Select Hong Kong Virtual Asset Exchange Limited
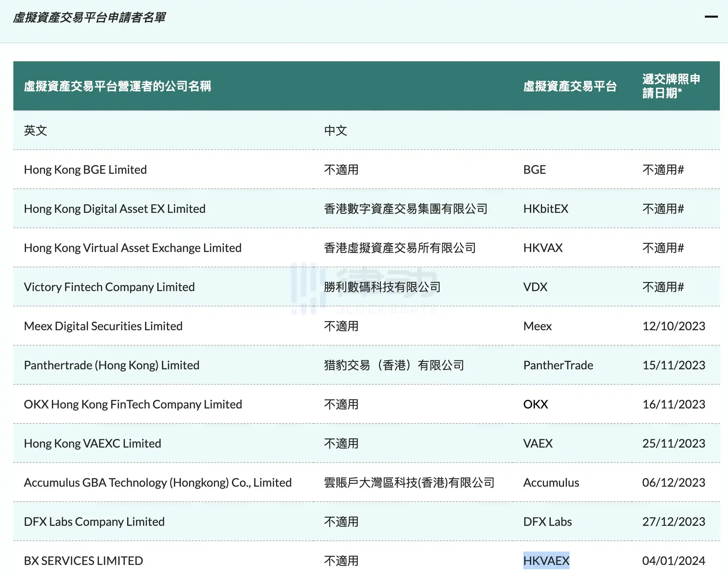The image size is (728, 577). tap(132, 248)
